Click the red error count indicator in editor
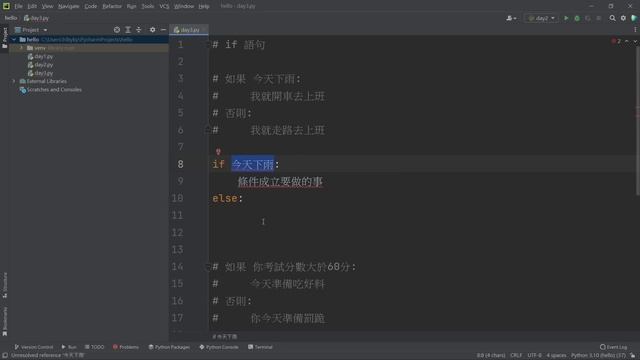640x360 pixels. click(616, 41)
